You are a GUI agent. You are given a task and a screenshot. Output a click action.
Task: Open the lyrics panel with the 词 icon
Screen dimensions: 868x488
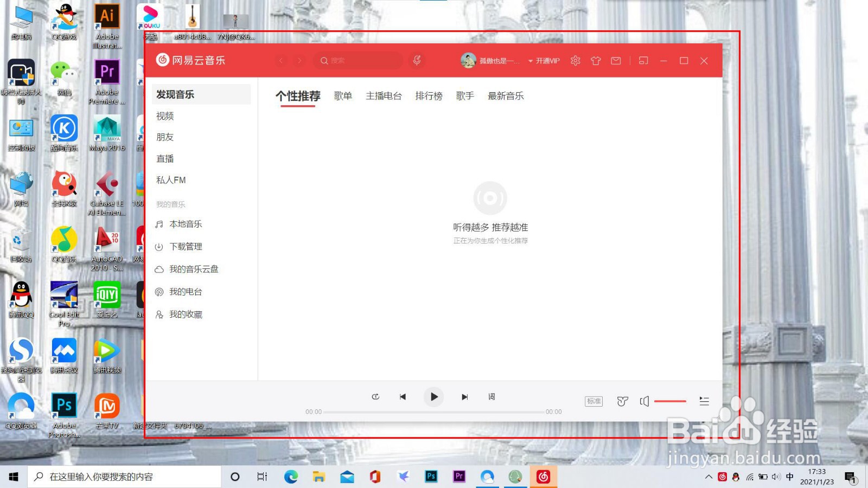pos(492,397)
